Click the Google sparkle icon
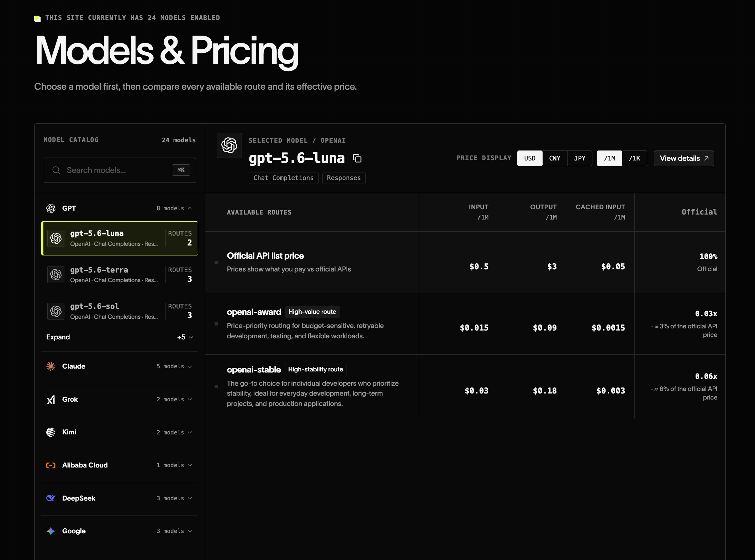 (51, 531)
